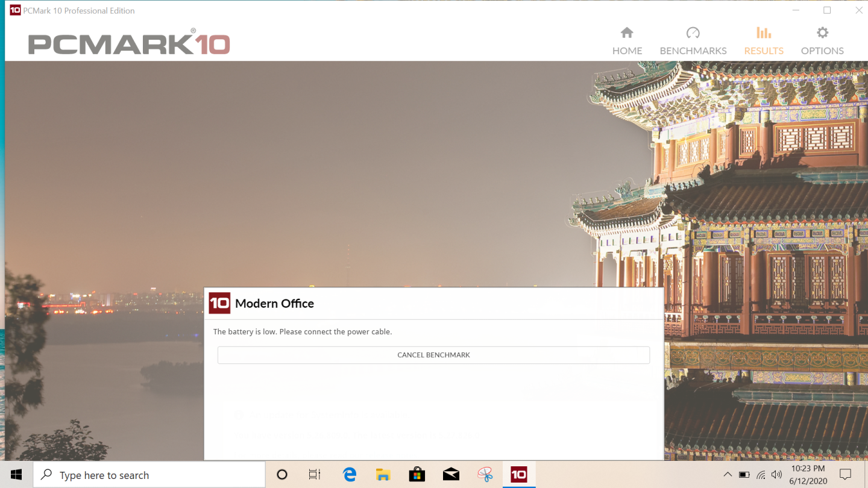Open the BENCHMARKS page
This screenshot has width=868, height=488.
pyautogui.click(x=693, y=41)
